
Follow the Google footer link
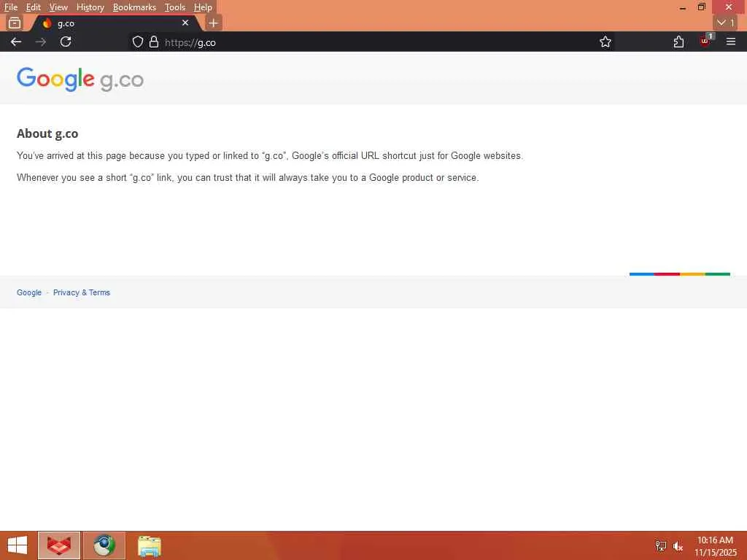29,292
